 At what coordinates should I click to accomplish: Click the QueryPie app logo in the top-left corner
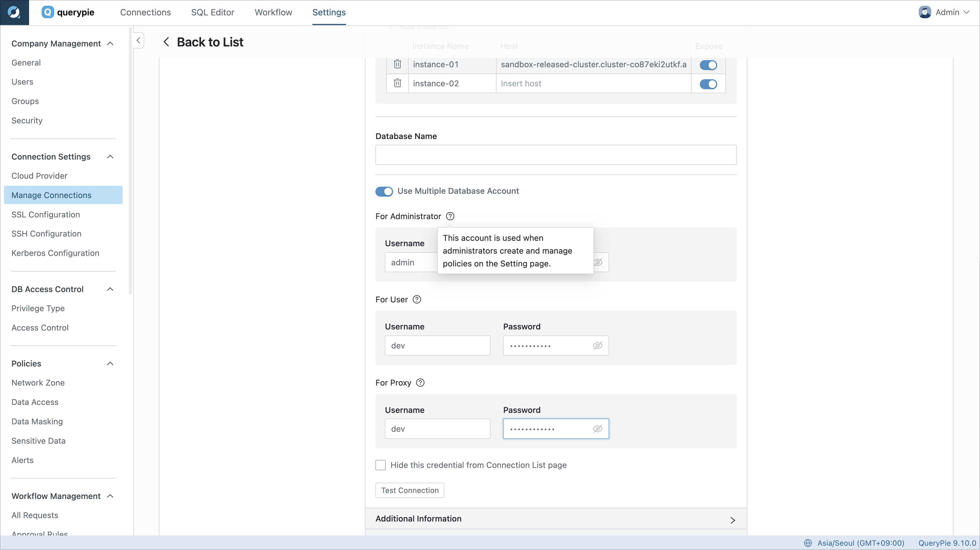coord(14,12)
